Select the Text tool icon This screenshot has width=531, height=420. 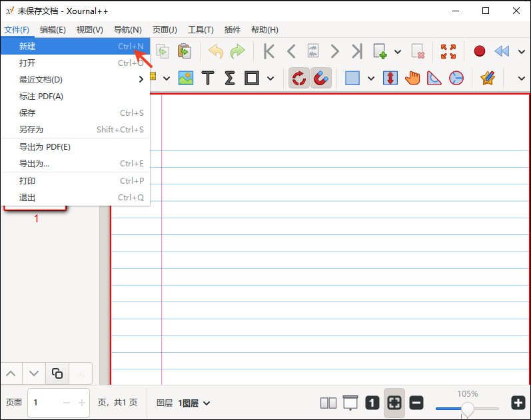(208, 78)
